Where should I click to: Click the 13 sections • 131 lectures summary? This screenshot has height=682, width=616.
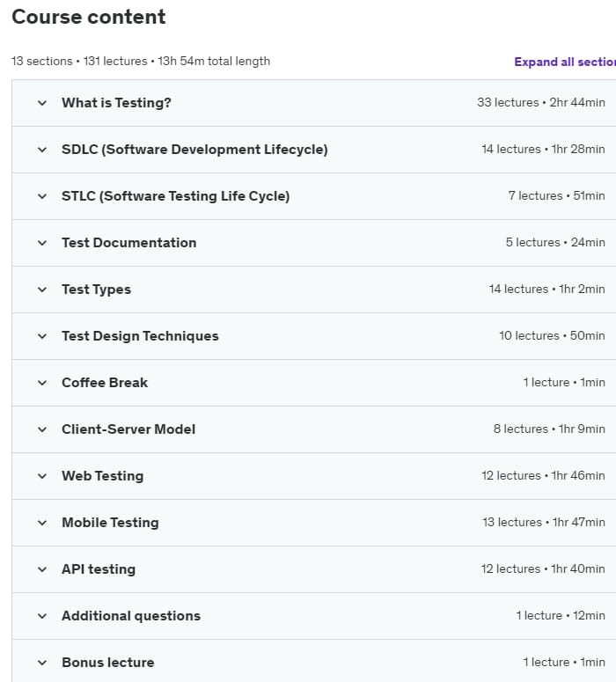click(x=141, y=61)
